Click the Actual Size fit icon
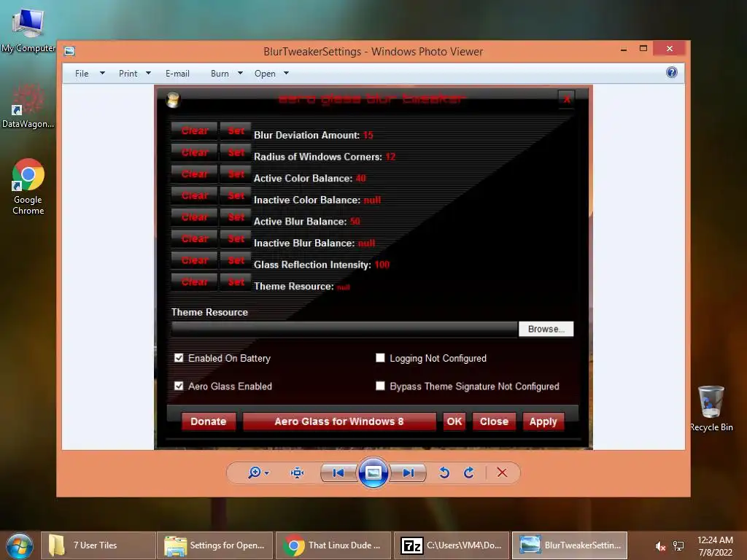Screen dimensions: 747x560 pyautogui.click(x=298, y=472)
